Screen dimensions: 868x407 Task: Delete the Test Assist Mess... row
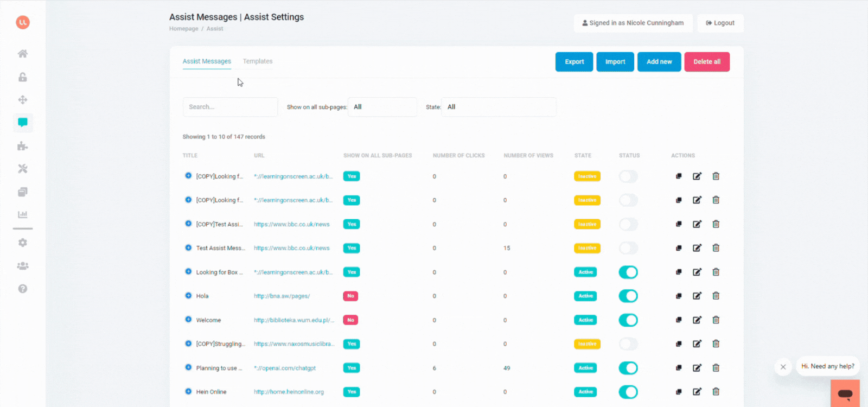click(x=716, y=248)
